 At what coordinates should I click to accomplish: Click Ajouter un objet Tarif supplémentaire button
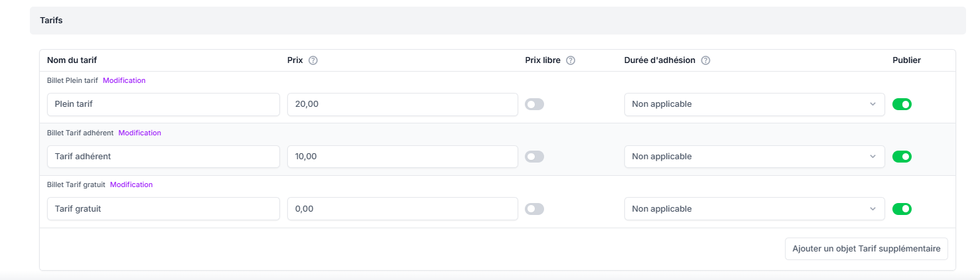coord(866,249)
